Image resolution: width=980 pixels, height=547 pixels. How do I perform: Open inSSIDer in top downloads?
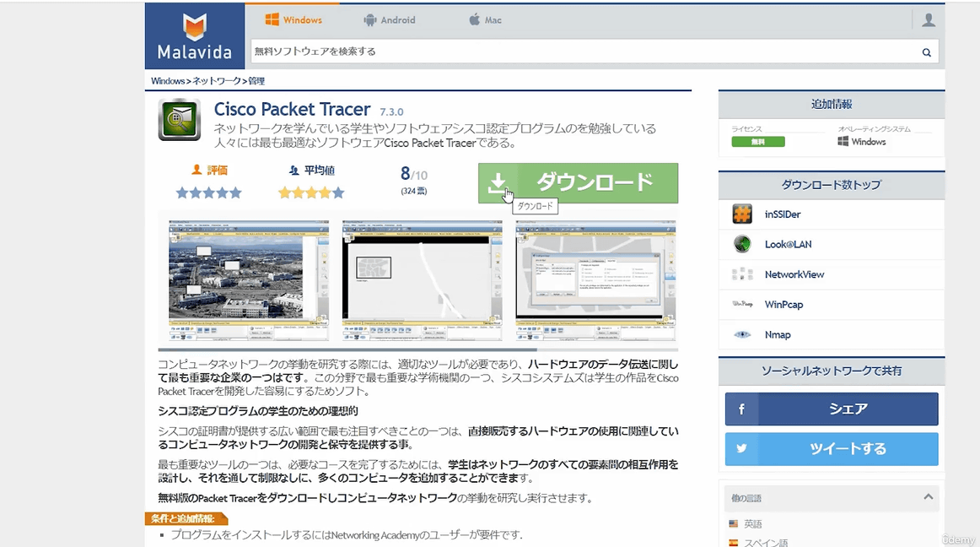click(783, 214)
